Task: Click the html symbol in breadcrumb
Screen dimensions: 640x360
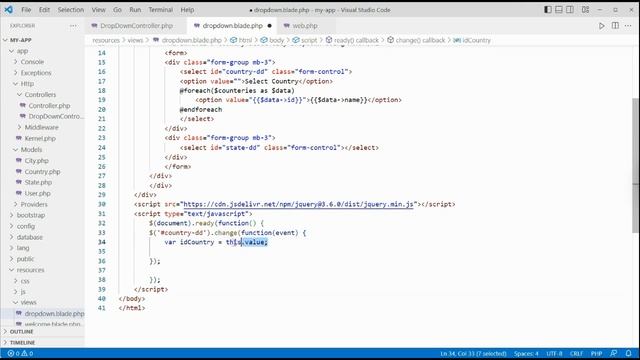Action: (241, 40)
